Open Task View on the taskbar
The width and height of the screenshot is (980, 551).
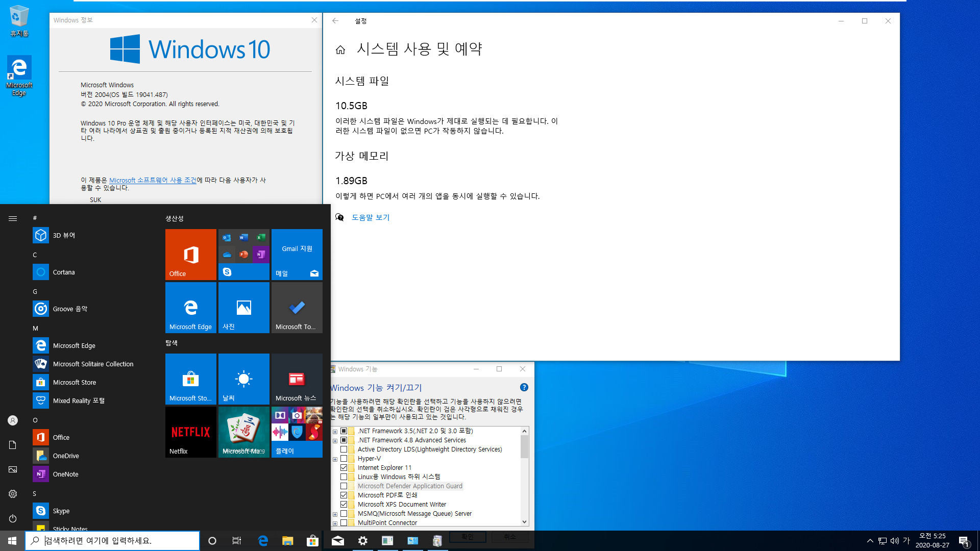[237, 541]
